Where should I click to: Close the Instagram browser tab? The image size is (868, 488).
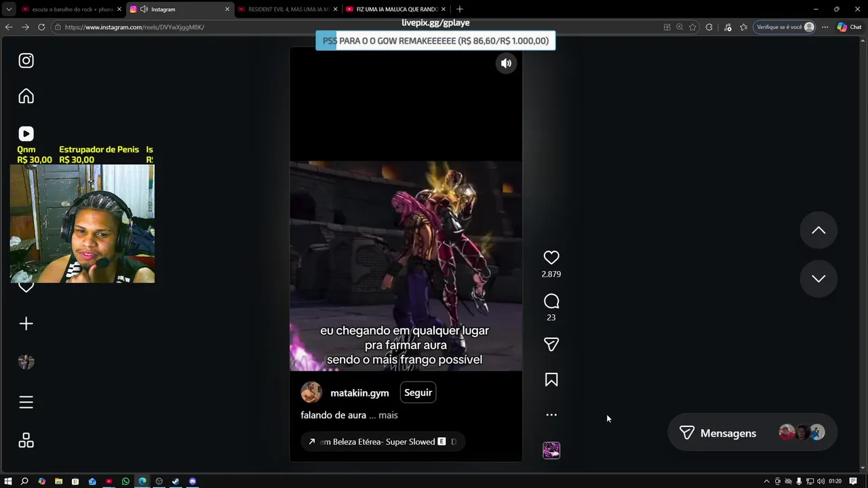[227, 9]
